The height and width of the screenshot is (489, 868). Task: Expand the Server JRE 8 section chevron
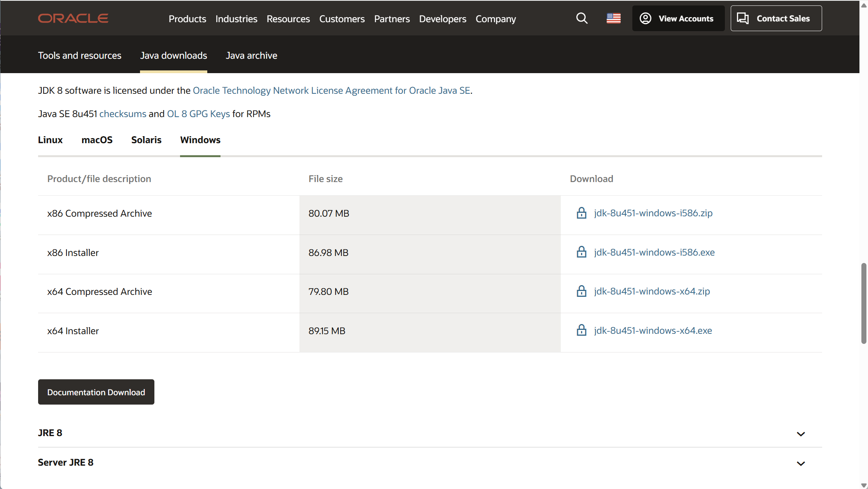point(801,463)
